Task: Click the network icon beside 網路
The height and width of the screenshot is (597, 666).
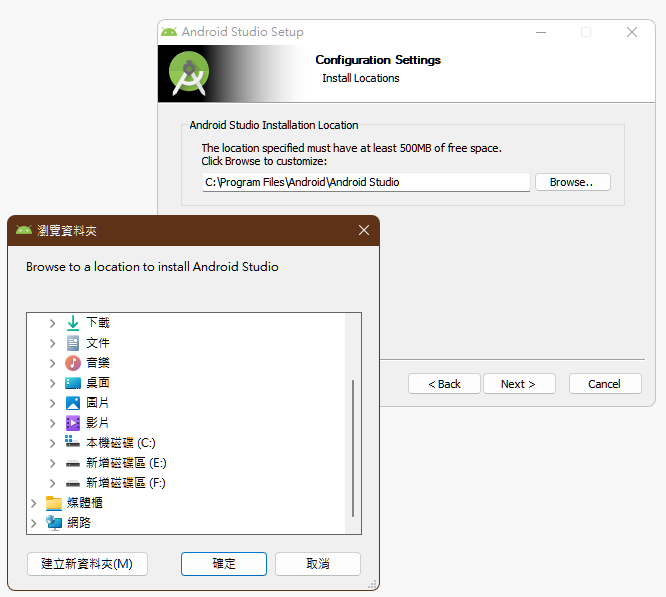Action: (x=54, y=523)
